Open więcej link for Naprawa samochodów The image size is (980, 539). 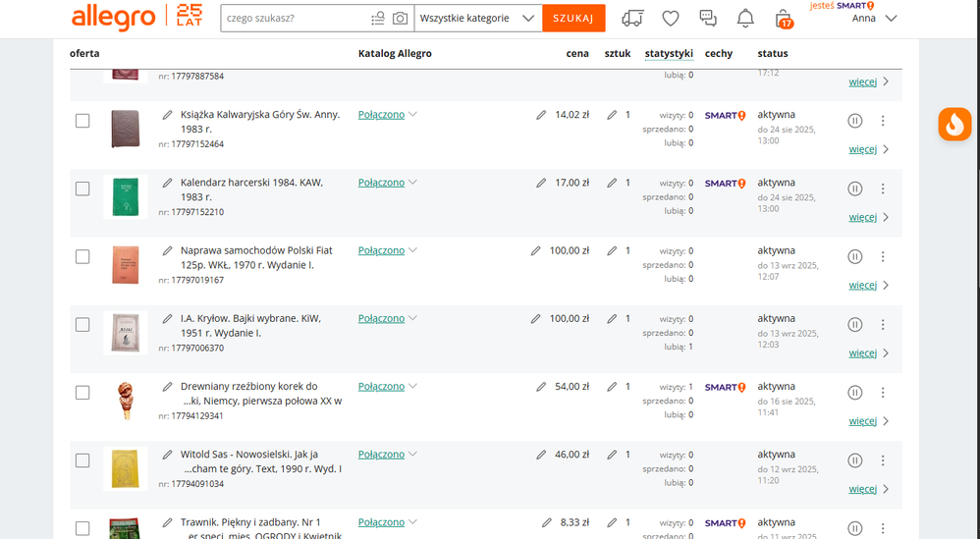point(862,286)
